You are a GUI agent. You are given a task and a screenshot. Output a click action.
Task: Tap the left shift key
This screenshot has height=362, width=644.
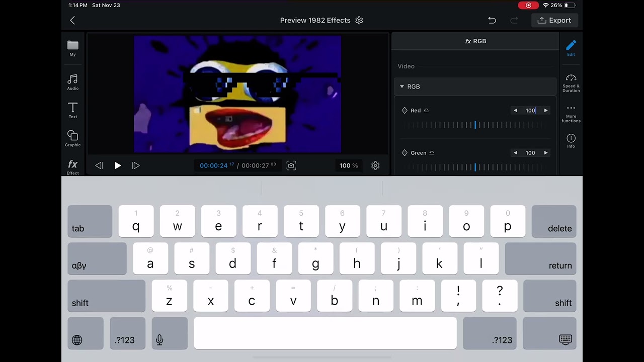click(107, 296)
